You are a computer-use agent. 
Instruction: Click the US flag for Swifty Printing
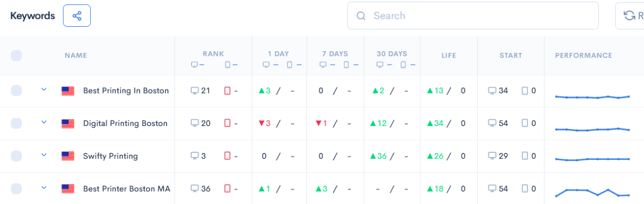click(x=68, y=156)
